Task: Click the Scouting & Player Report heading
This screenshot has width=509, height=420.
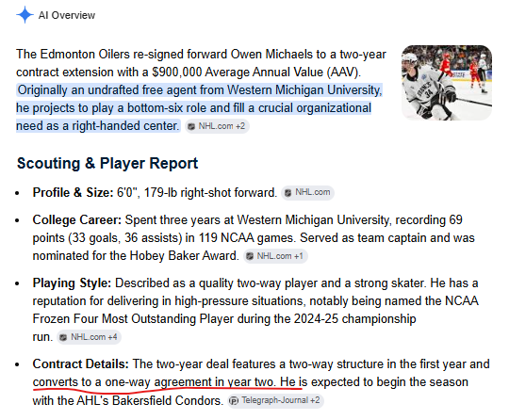Action: tap(107, 163)
